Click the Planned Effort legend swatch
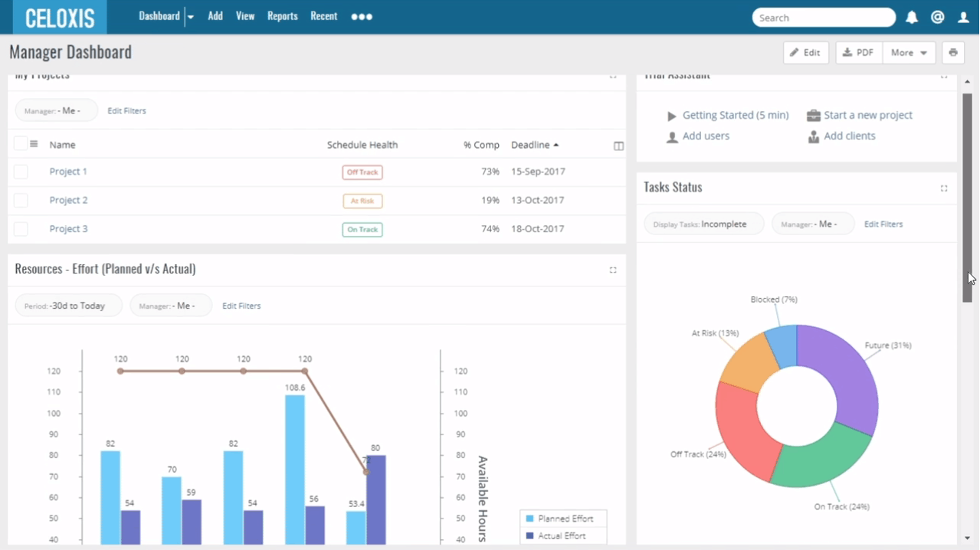The image size is (980, 550). [530, 519]
